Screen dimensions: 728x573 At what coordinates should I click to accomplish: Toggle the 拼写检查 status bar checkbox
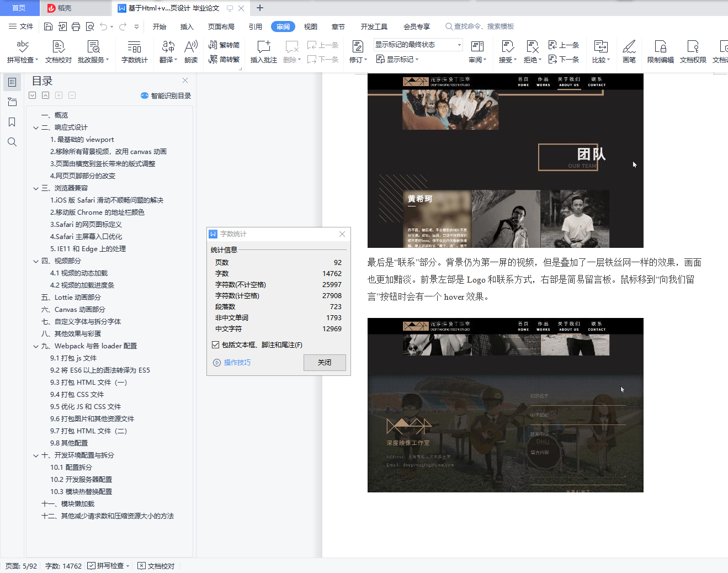(91, 566)
